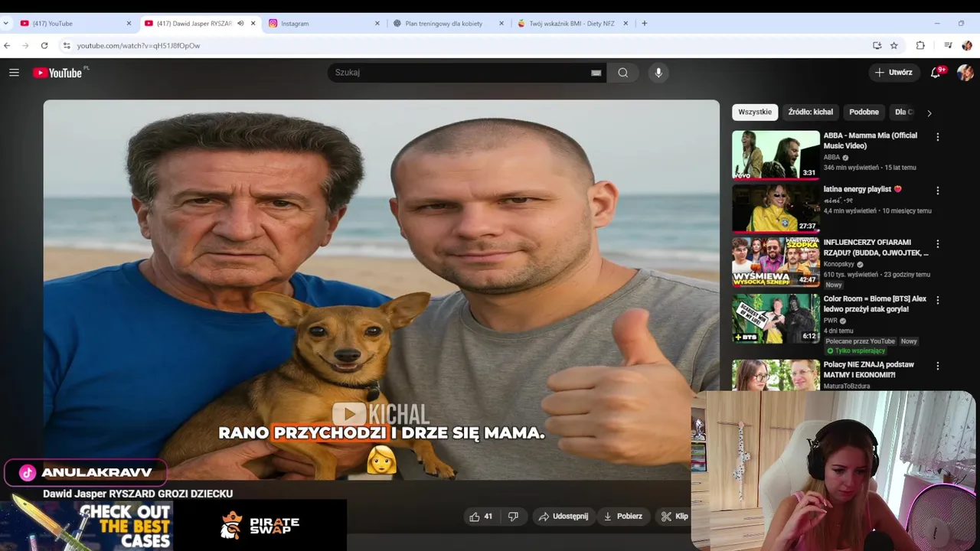The image size is (980, 551).
Task: Go forward in browser history
Action: click(x=25, y=45)
